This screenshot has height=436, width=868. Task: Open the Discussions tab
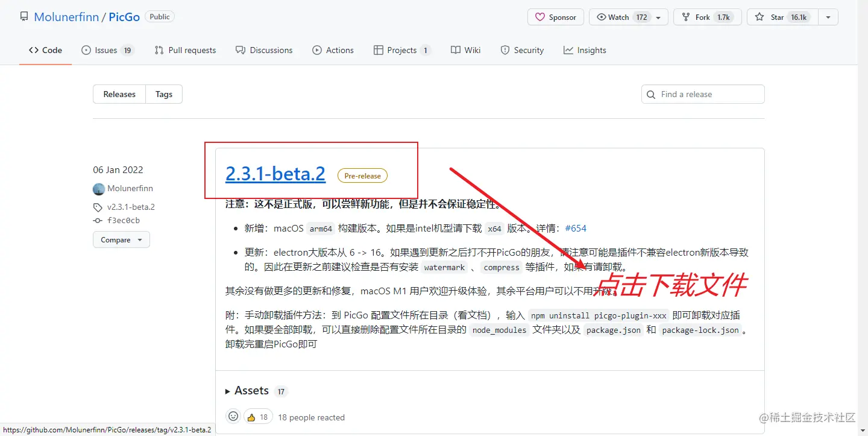coord(264,50)
